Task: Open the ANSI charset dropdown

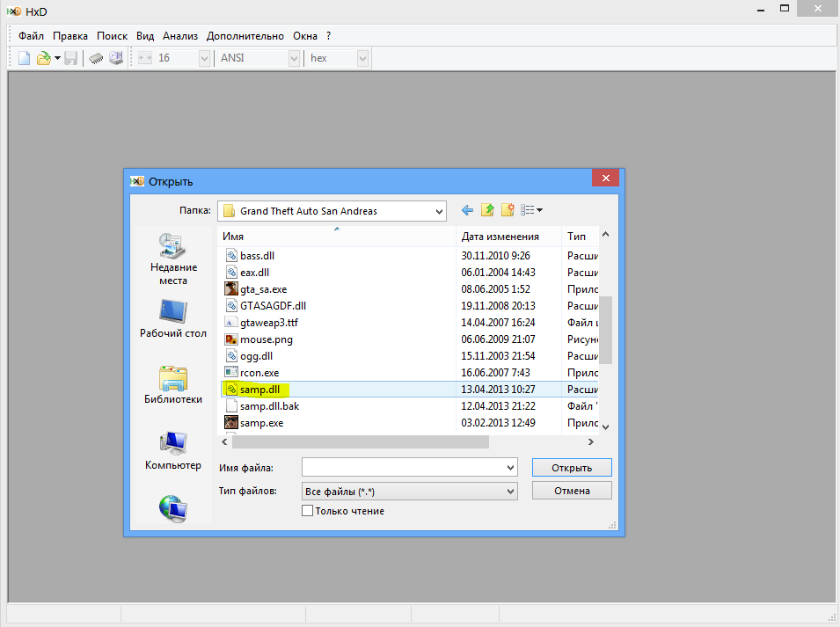Action: click(294, 58)
